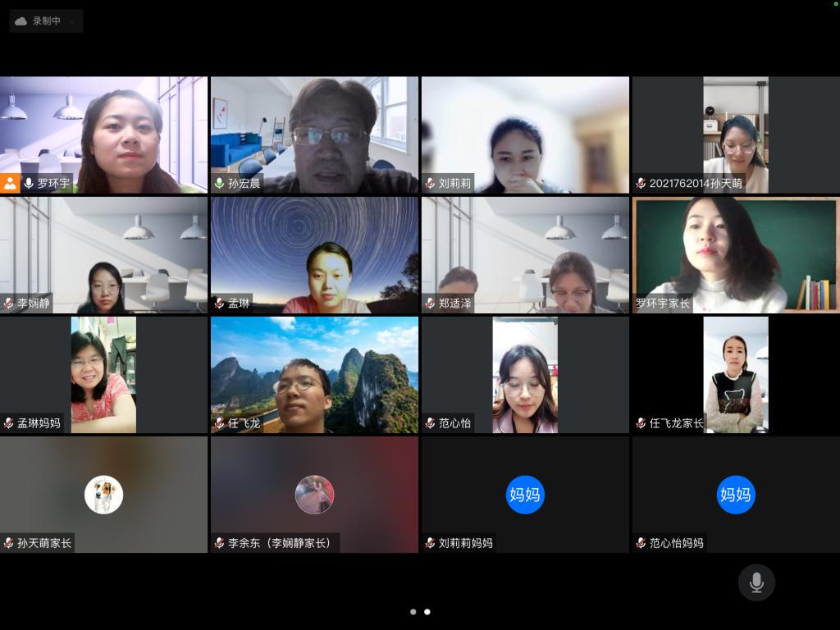Click the muted mic icon beside 刘莉莉妈妈
Image resolution: width=840 pixels, height=630 pixels.
(430, 543)
